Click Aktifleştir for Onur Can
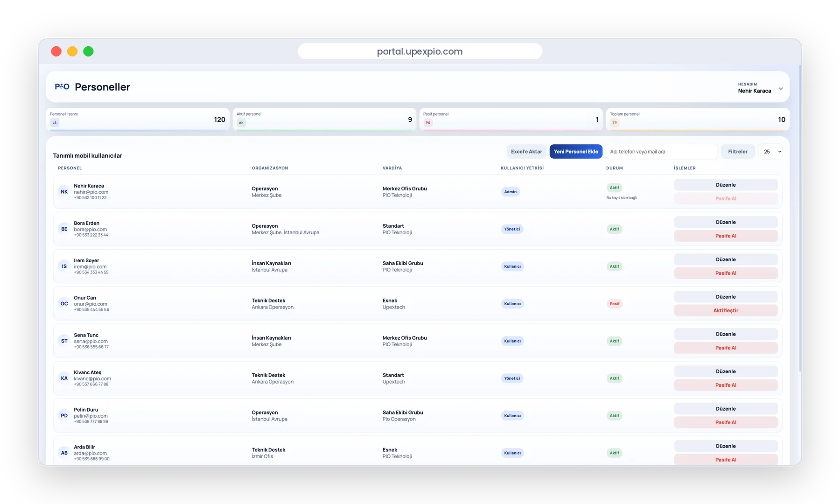The image size is (840, 504). 726,310
